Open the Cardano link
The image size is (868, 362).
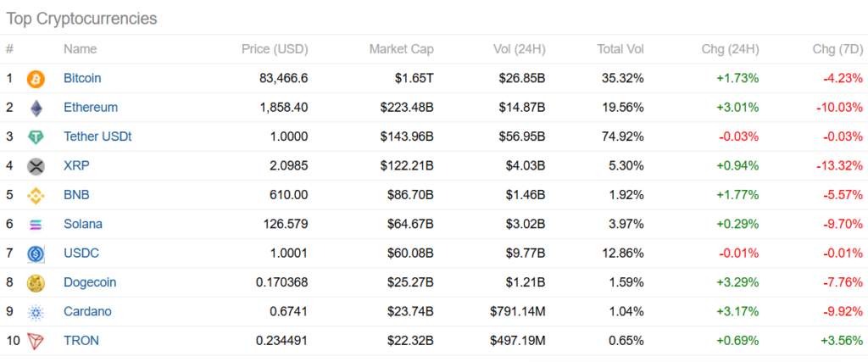point(87,312)
